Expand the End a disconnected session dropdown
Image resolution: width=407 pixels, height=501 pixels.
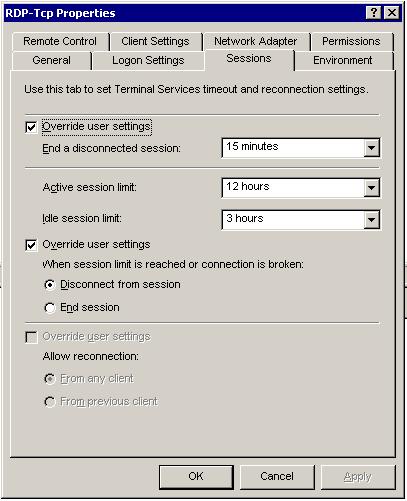(x=371, y=147)
